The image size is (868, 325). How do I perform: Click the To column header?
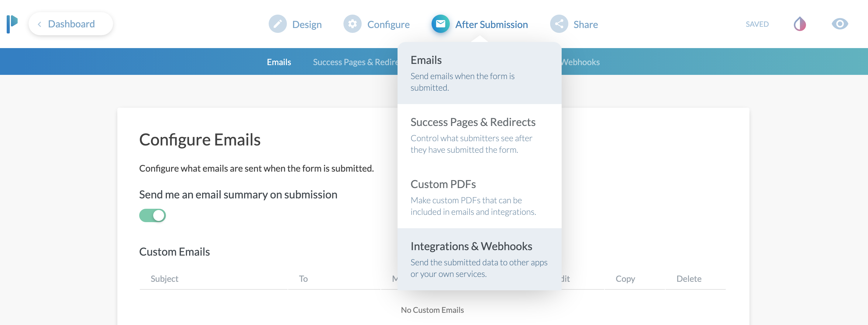tap(303, 279)
